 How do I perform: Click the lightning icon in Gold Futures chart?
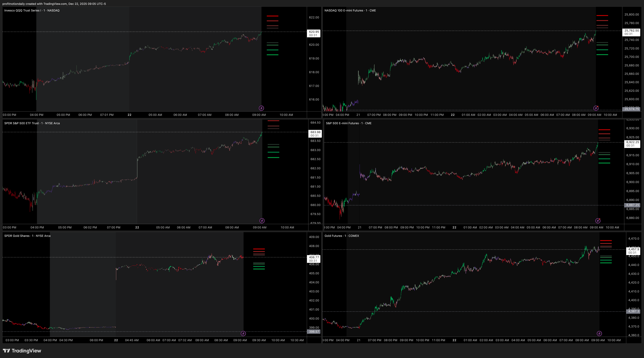599,333
